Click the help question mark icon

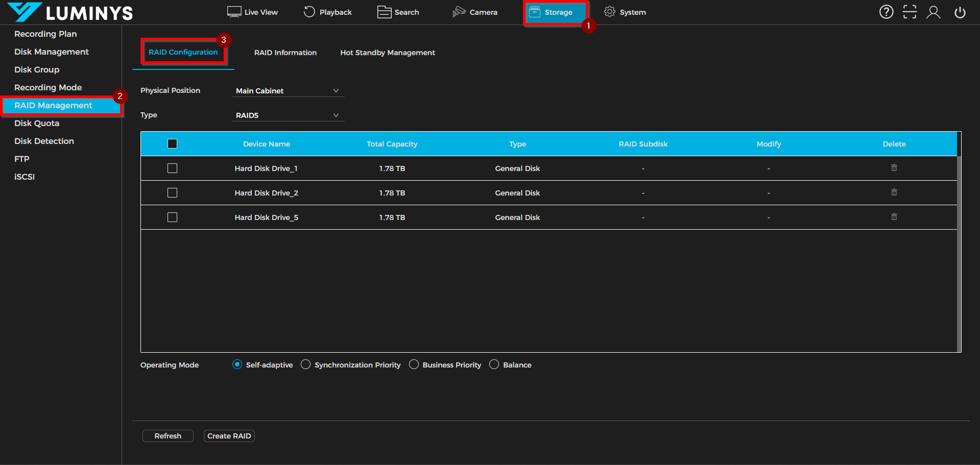pyautogui.click(x=886, y=12)
